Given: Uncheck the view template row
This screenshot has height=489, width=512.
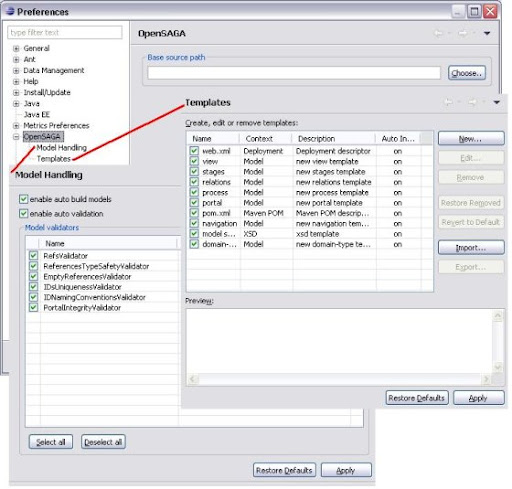Looking at the screenshot, I should [x=194, y=161].
